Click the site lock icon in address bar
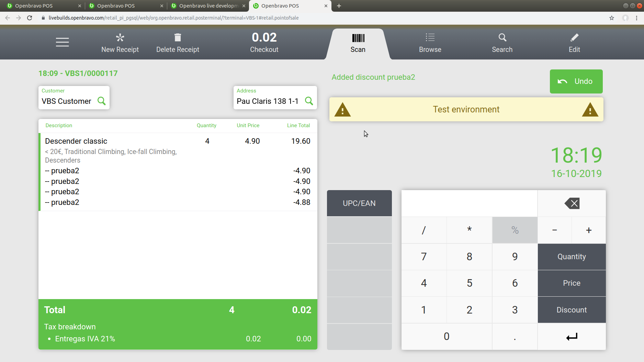This screenshot has height=362, width=644. pos(43,18)
